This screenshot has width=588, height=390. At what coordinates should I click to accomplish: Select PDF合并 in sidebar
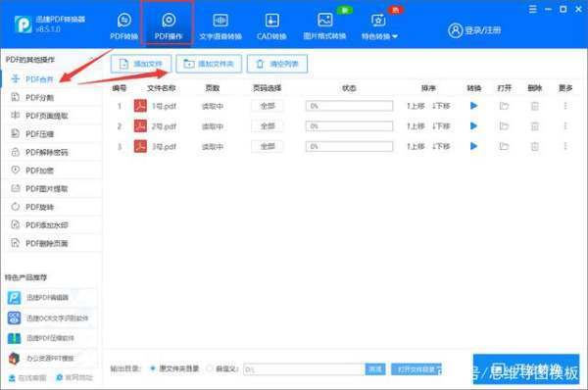point(51,79)
